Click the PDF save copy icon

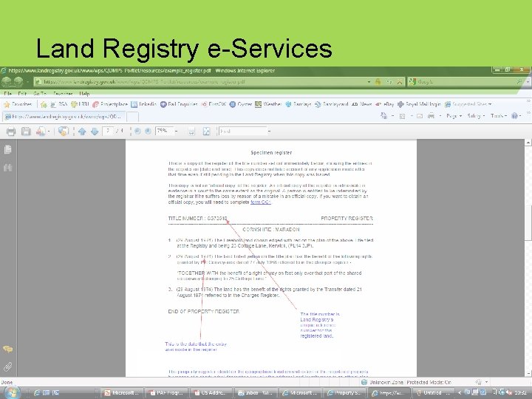coord(26,132)
